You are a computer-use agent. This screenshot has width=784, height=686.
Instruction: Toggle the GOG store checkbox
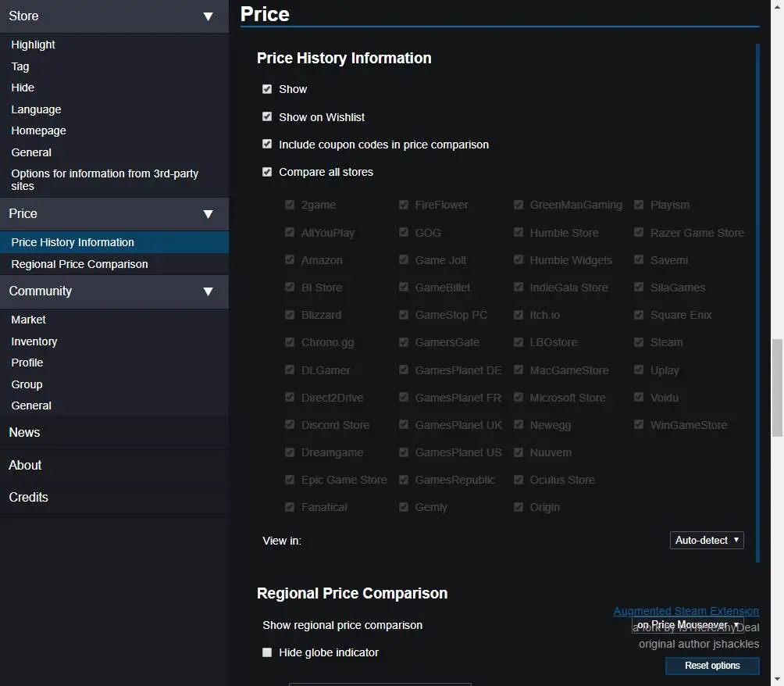tap(404, 233)
